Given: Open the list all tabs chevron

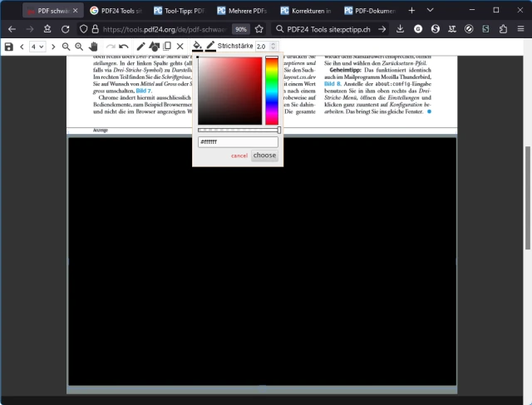Looking at the screenshot, I should click(x=431, y=10).
